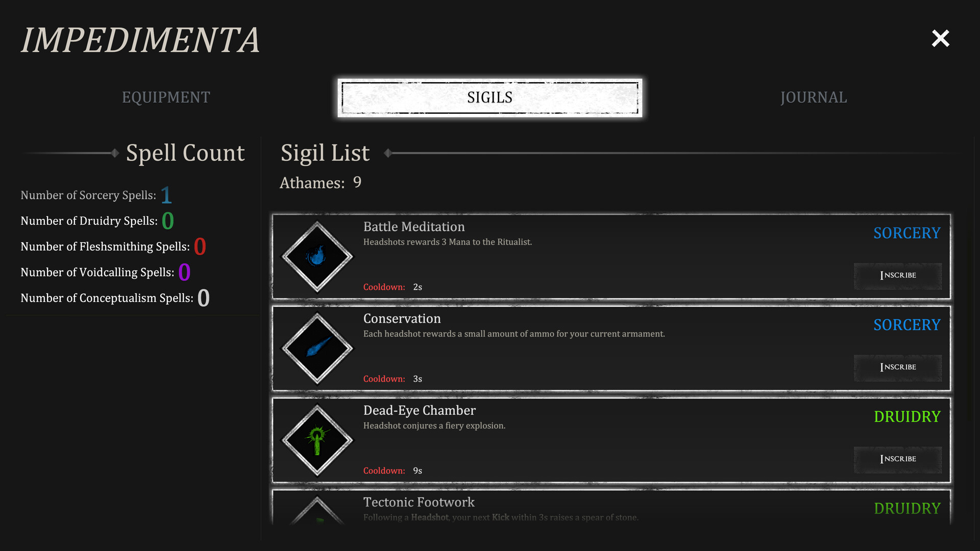
Task: Click the Druidry label on Dead-Eye Chamber
Action: [x=907, y=417]
